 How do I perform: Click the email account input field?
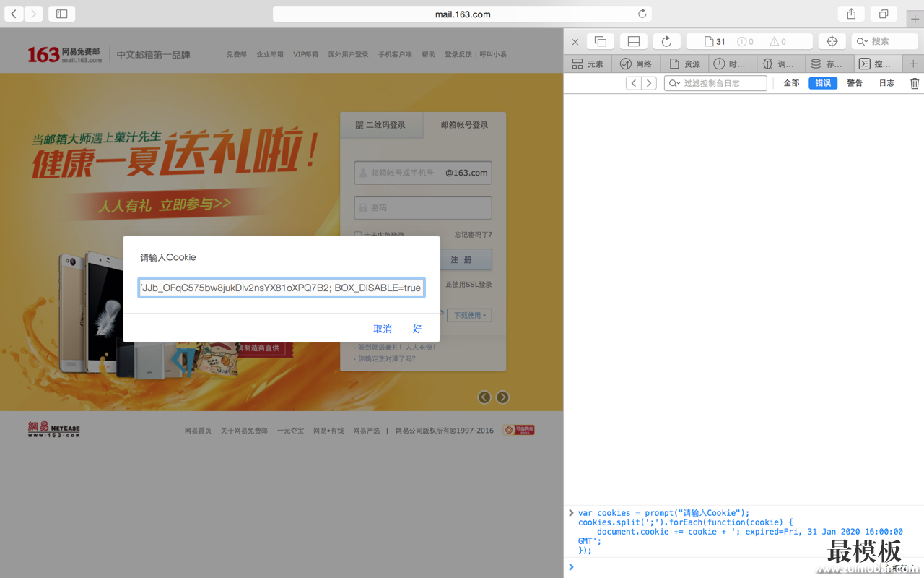point(423,173)
